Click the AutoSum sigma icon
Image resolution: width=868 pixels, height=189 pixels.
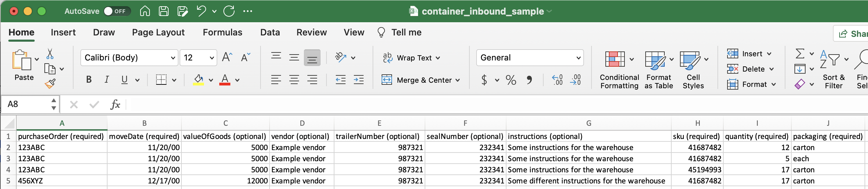point(800,54)
